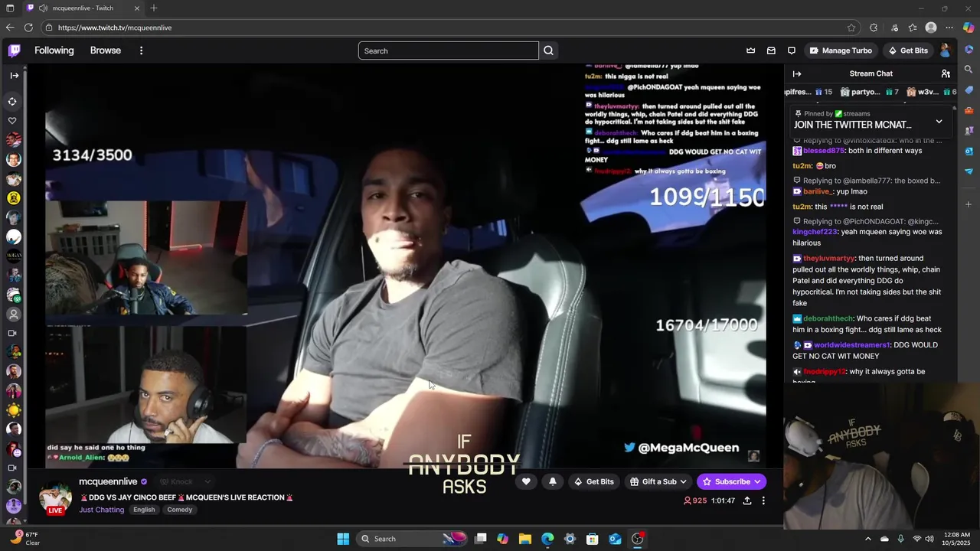Open weather widget 67°F Clear
The width and height of the screenshot is (980, 551).
[x=26, y=539]
